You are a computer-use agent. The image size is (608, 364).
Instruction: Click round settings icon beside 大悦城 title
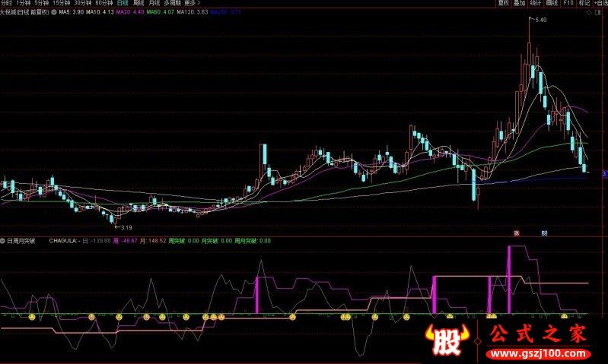pyautogui.click(x=53, y=13)
